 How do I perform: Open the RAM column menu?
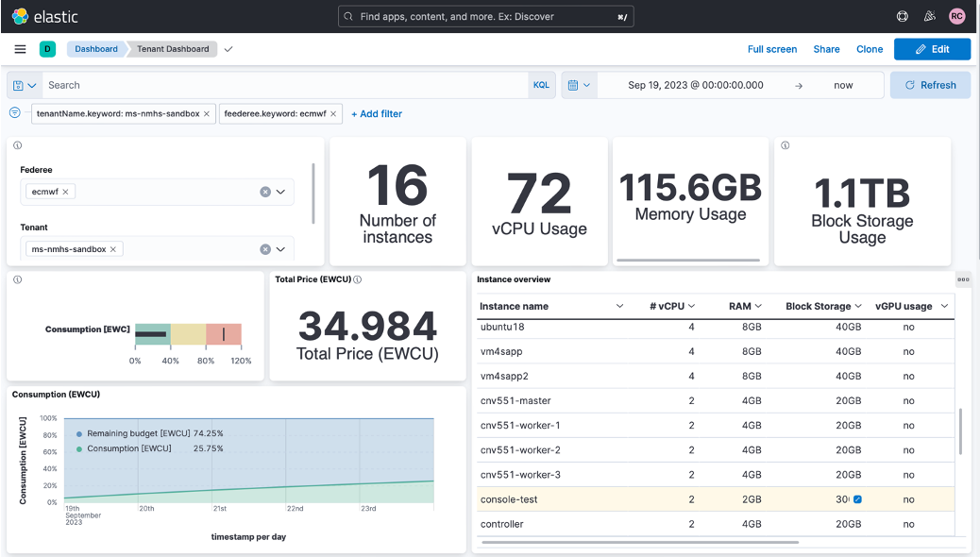[758, 306]
